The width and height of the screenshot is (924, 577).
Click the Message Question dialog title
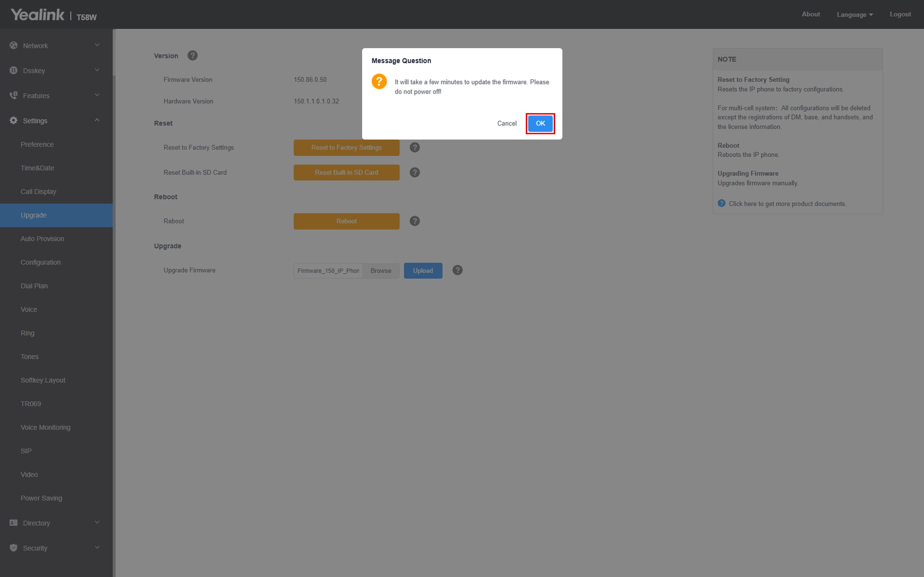click(x=401, y=61)
